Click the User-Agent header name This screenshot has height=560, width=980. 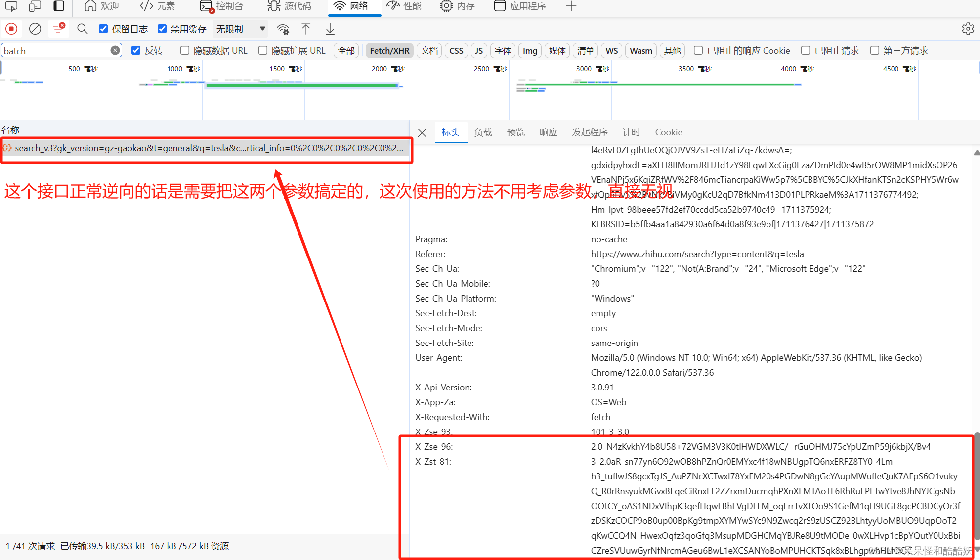click(439, 358)
